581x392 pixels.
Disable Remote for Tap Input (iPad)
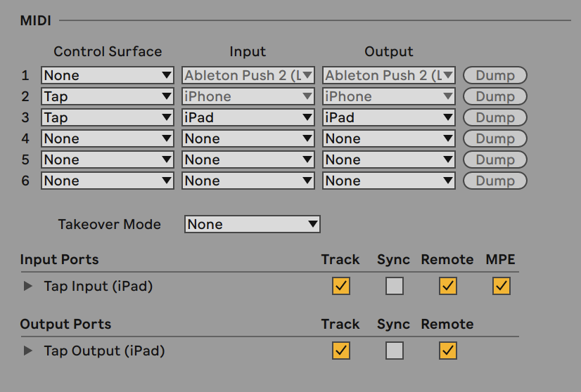pos(447,286)
